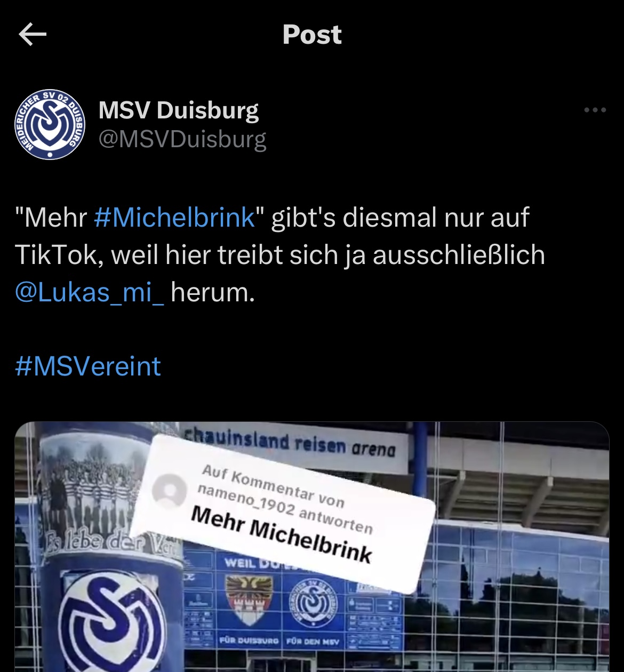Tap the MSV Duisburg profile avatar

point(50,124)
